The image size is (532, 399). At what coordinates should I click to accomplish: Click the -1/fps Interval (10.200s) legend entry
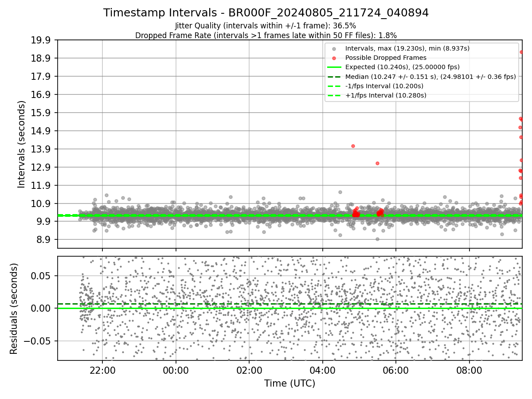tap(384, 86)
